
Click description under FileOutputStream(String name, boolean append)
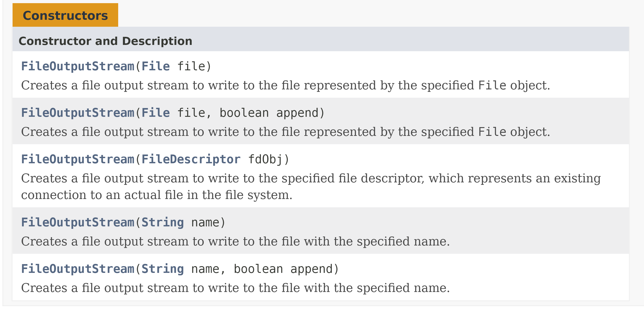pyautogui.click(x=235, y=288)
